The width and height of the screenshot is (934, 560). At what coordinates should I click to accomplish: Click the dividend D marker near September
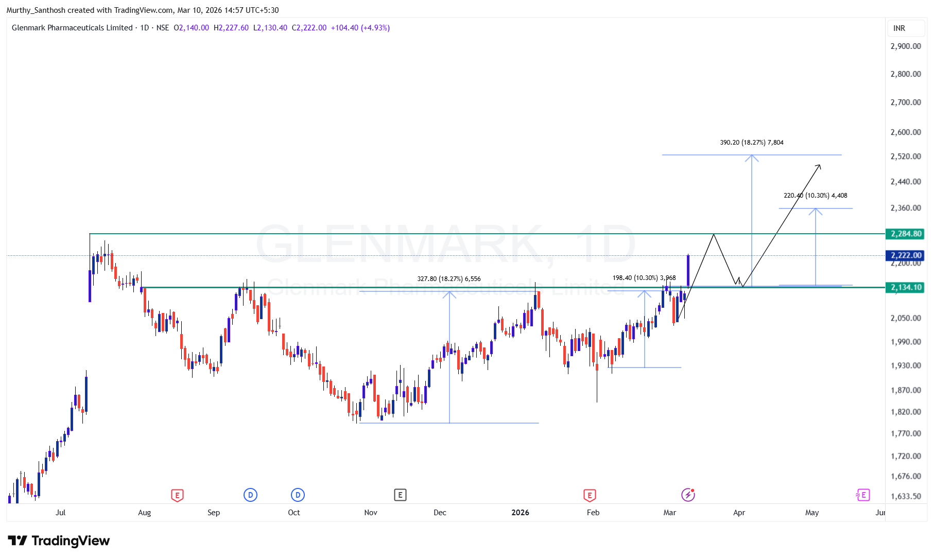point(250,495)
